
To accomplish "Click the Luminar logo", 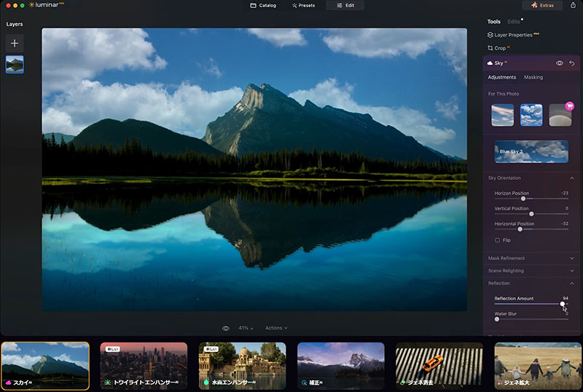I will click(46, 5).
